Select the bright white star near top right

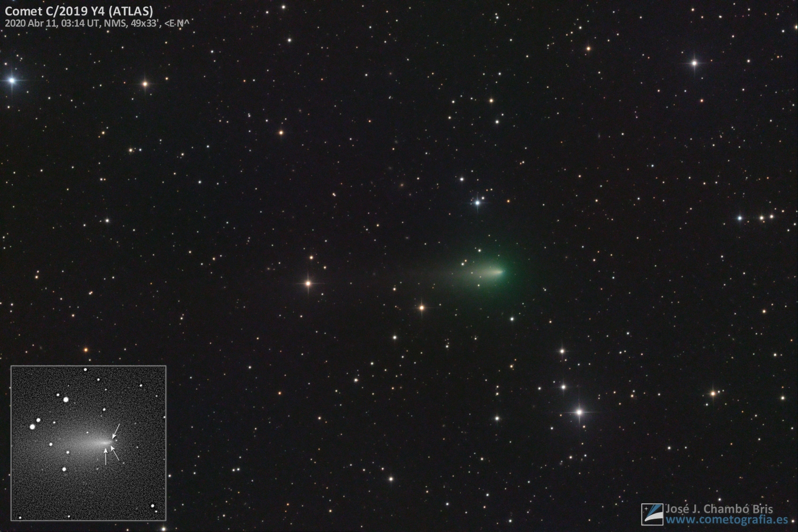coord(694,63)
